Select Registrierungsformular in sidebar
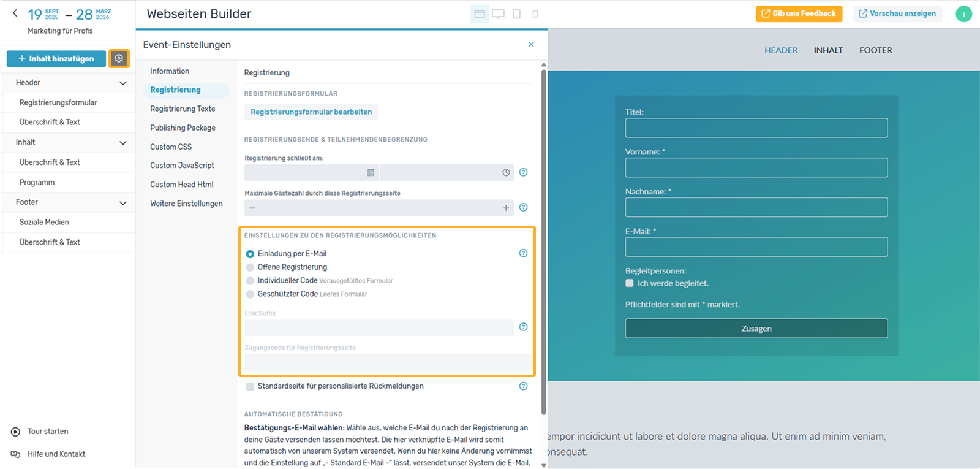Image resolution: width=980 pixels, height=469 pixels. click(69, 102)
